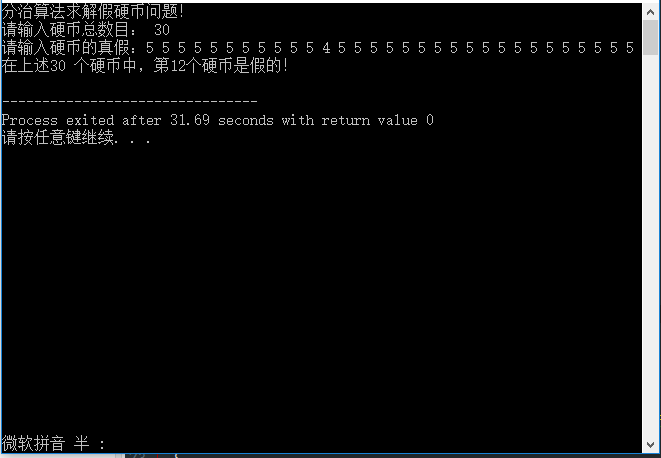The image size is (661, 458).
Task: Click the number 30 after 请输入硬币总数目
Action: (161, 30)
